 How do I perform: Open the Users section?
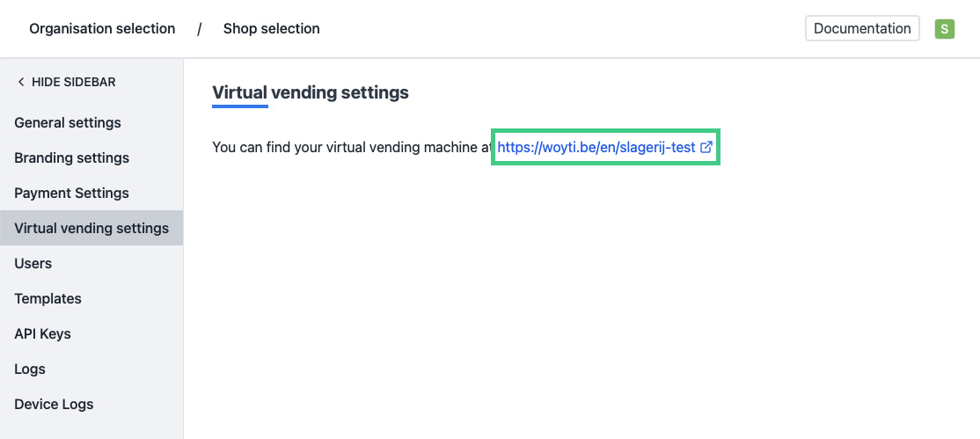coord(33,263)
